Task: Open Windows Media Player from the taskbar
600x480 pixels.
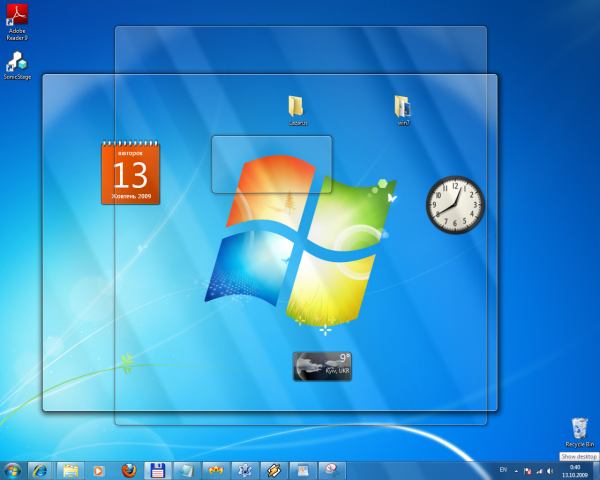Action: point(98,470)
